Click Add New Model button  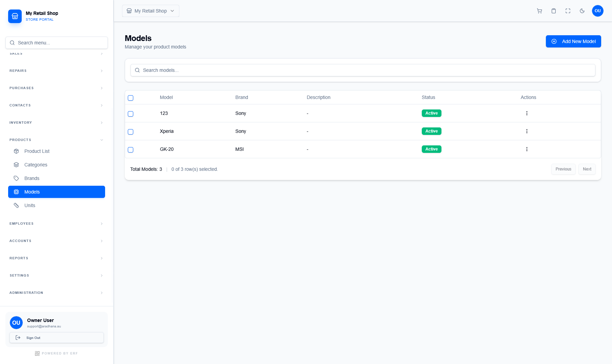(573, 41)
